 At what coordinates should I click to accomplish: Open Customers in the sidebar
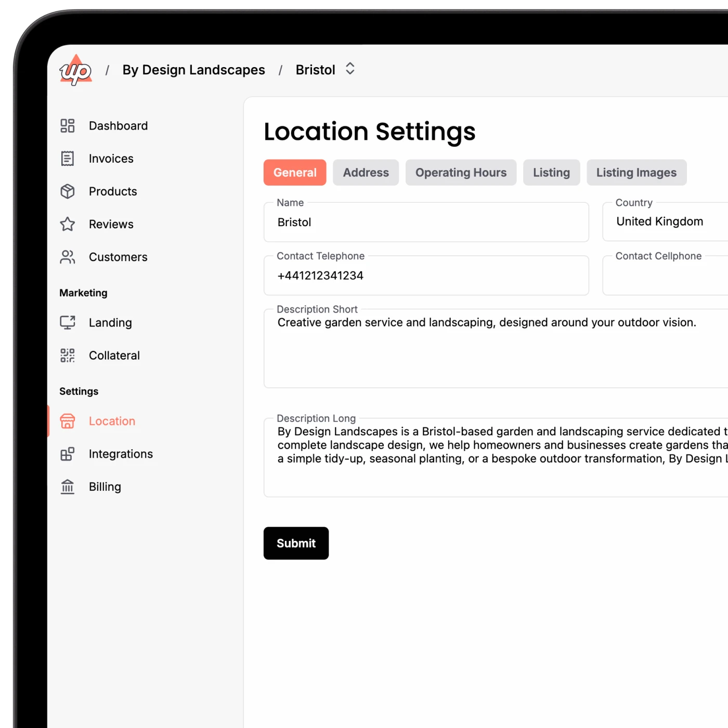pos(118,257)
